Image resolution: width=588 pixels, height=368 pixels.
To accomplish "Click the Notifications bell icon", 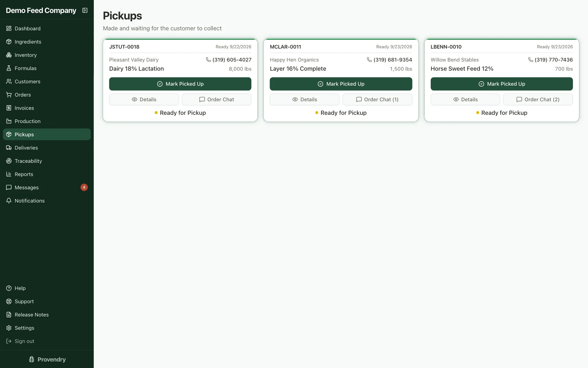I will [x=9, y=200].
